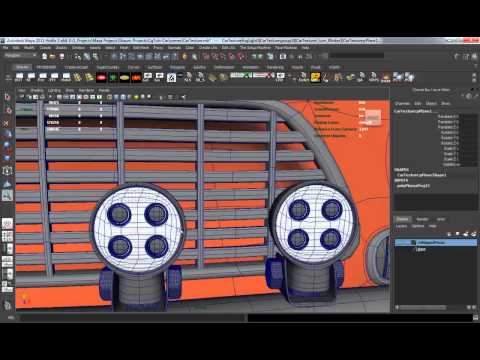The width and height of the screenshot is (480, 360).
Task: Click the Translate X value field in Channel Box
Action: (468, 116)
